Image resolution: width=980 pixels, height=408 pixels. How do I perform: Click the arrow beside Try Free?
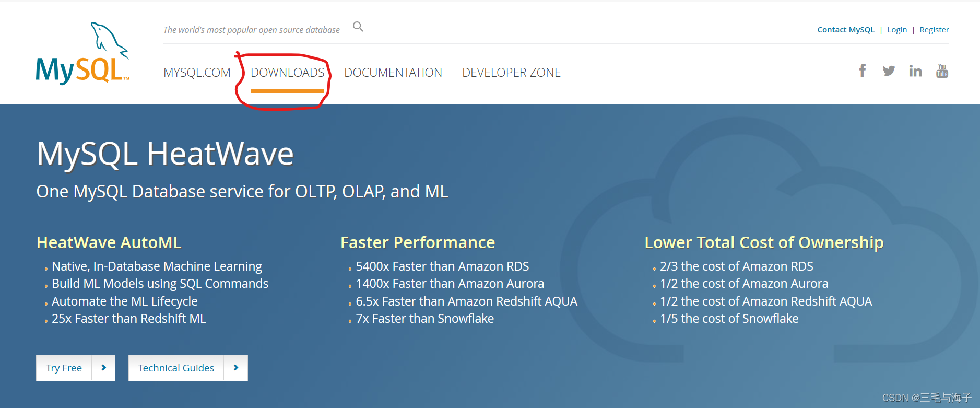(103, 368)
